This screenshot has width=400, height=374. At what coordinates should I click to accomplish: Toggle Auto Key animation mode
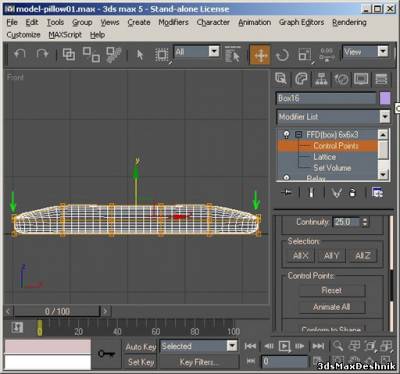pos(141,347)
